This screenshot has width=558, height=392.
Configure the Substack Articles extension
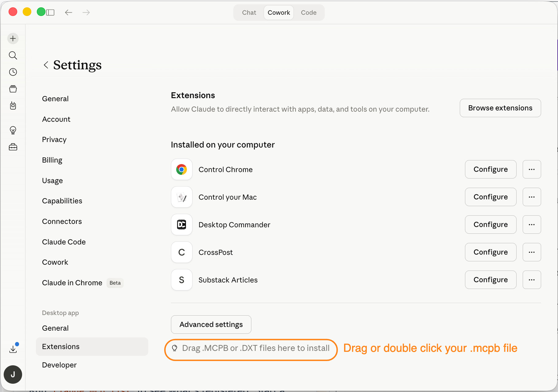pos(491,280)
